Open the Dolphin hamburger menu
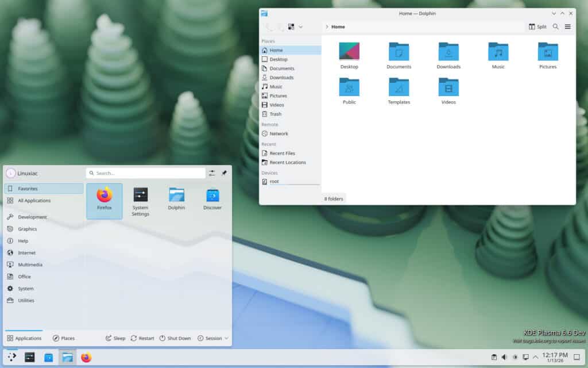This screenshot has height=368, width=588. point(567,26)
